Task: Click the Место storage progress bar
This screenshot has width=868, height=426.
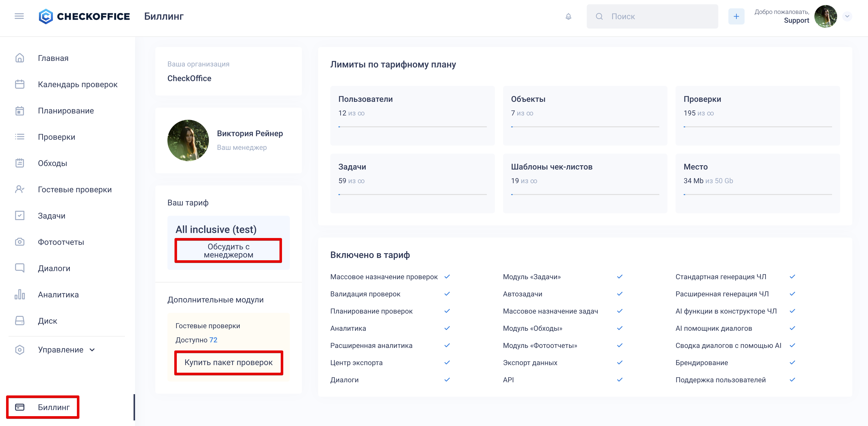Action: [757, 194]
